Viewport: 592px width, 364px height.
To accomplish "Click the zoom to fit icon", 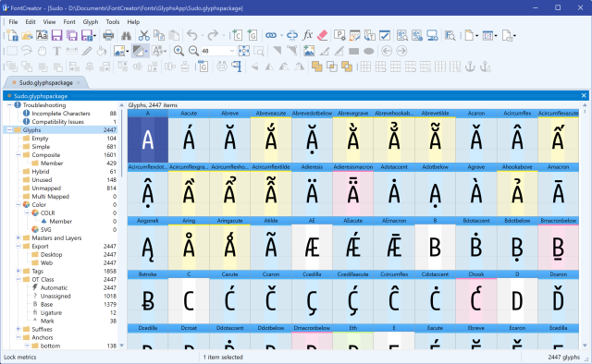I will 244,51.
